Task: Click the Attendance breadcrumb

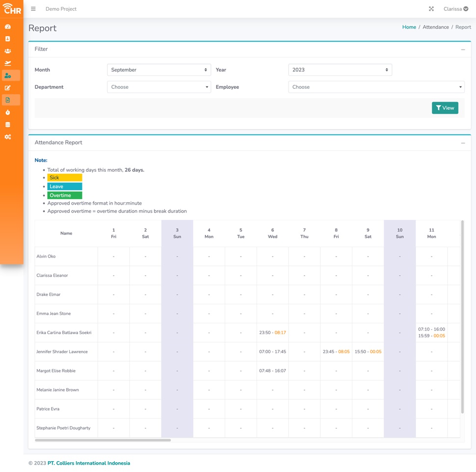Action: point(436,27)
